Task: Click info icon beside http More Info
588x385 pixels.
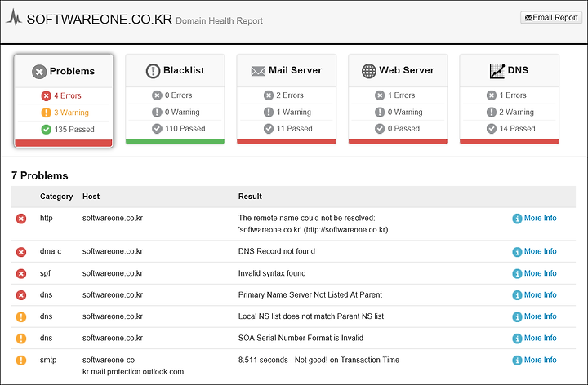Action: click(x=517, y=219)
